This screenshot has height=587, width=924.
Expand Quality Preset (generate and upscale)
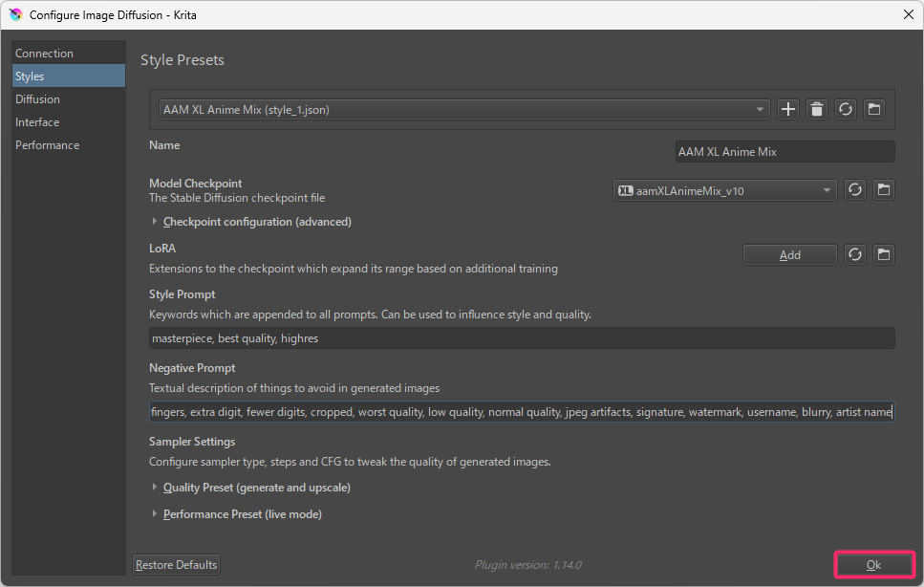click(x=251, y=488)
